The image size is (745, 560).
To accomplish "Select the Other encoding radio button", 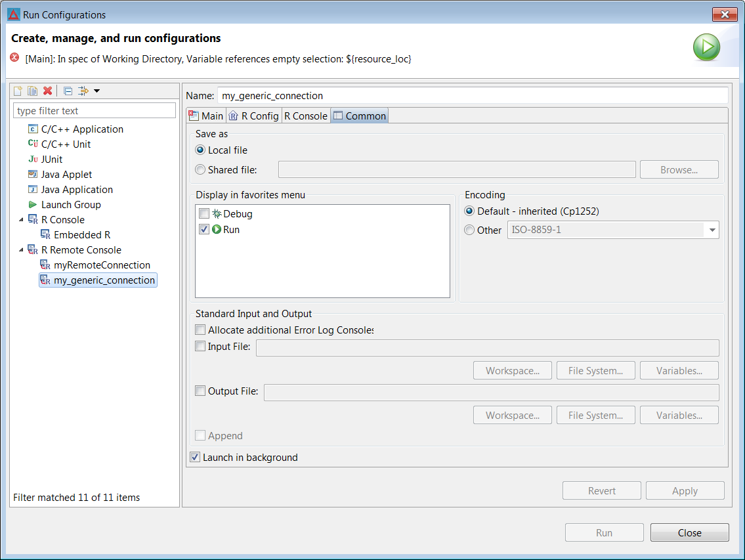I will [469, 230].
